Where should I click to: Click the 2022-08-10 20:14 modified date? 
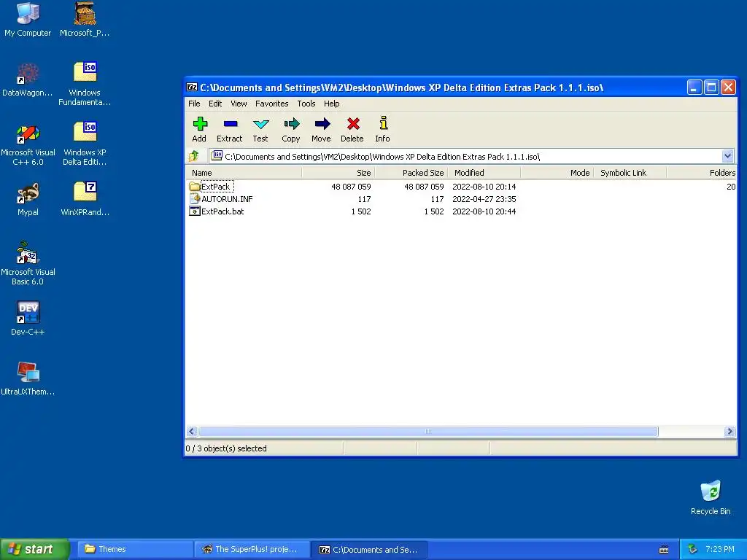point(484,187)
